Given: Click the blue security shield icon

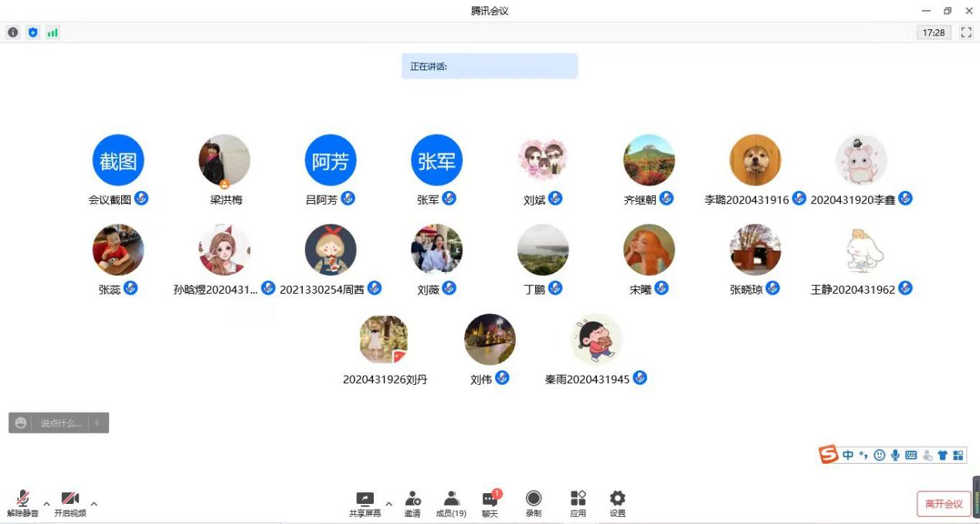Looking at the screenshot, I should click(x=32, y=32).
